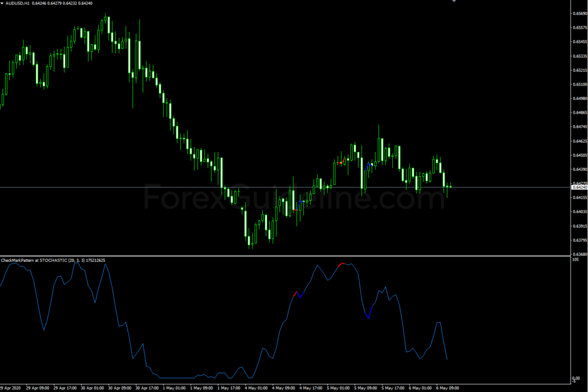Viewport: 588px width, 392px height.
Task: Click the red-blue check mark near 4 May 17:00 candles
Action: pyautogui.click(x=299, y=205)
